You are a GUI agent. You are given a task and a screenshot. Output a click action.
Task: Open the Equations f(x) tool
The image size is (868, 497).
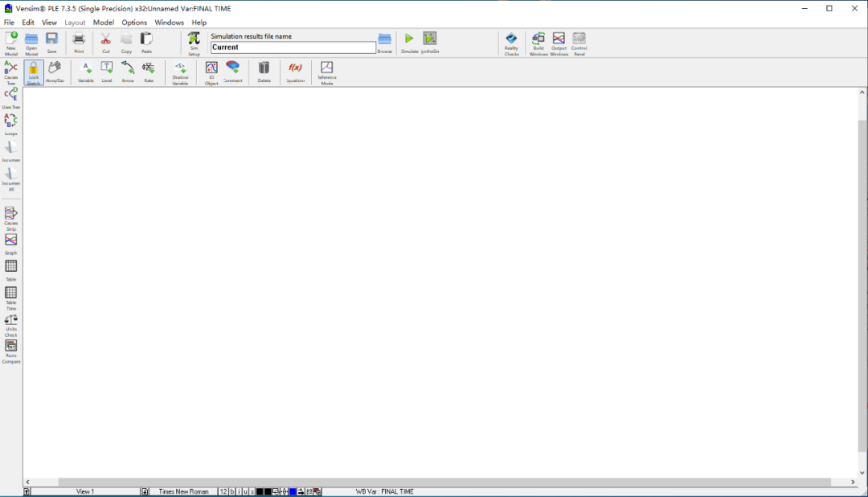(295, 72)
